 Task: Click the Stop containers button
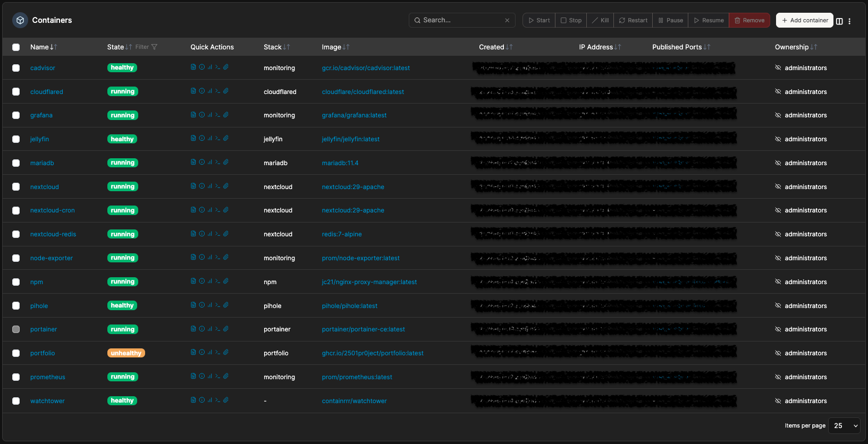(x=571, y=20)
